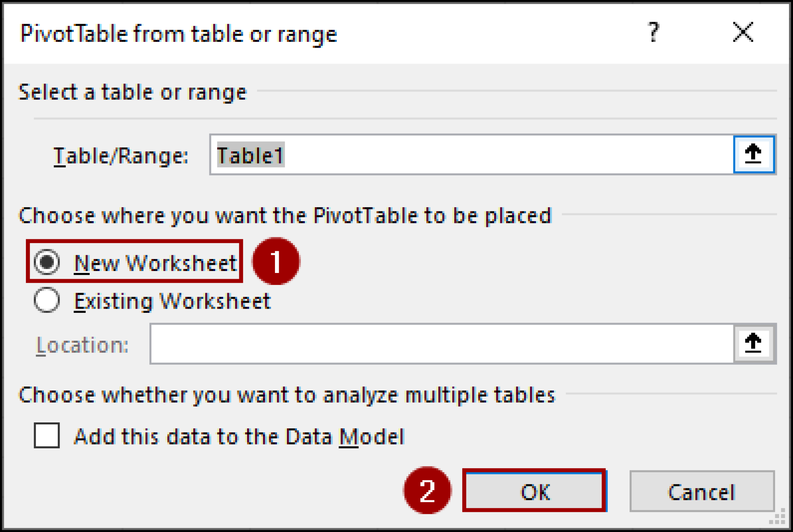Screen dimensions: 793x532
Task: Click the Location range selector arrow icon
Action: tap(754, 344)
